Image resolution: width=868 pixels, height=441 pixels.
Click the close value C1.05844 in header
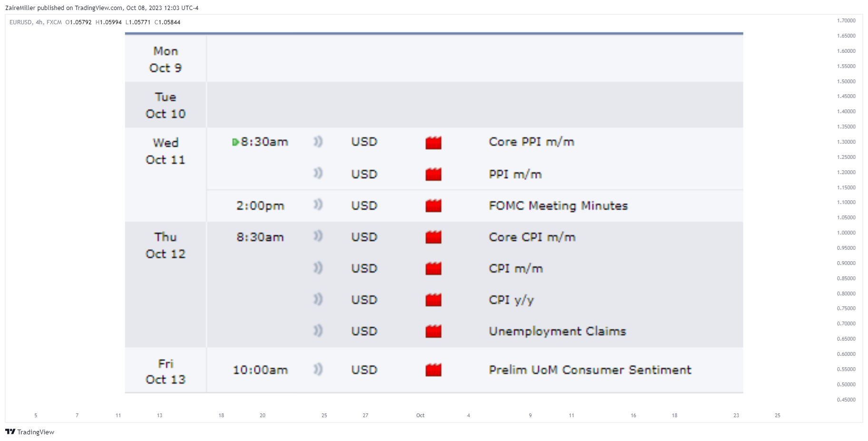(x=167, y=22)
